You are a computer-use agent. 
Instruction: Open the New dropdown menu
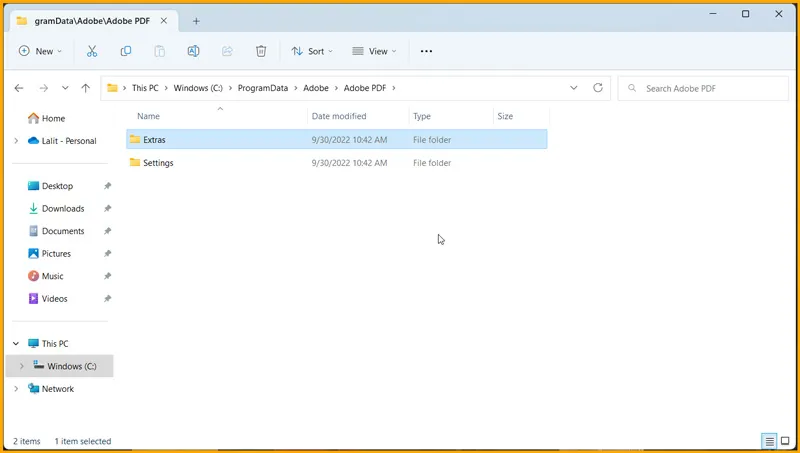tap(40, 51)
